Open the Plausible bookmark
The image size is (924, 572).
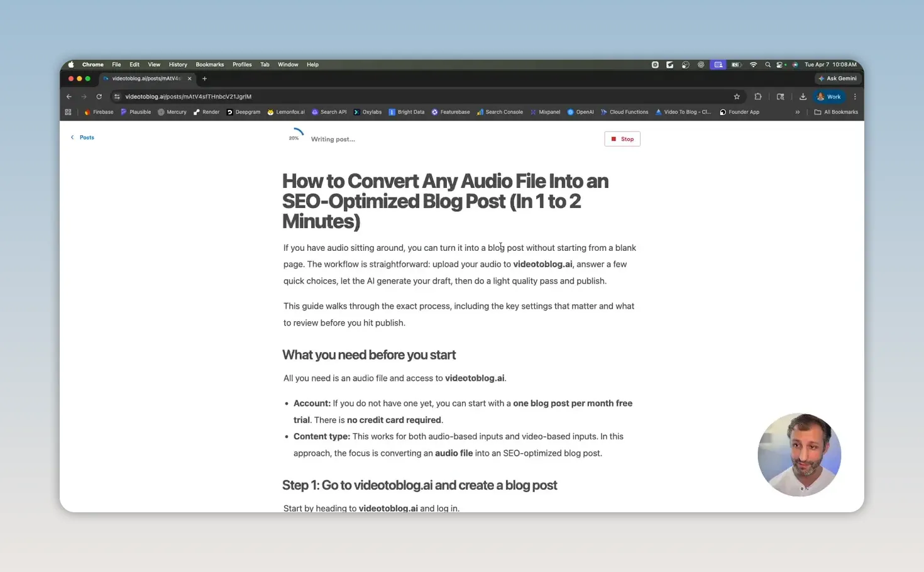pos(136,112)
